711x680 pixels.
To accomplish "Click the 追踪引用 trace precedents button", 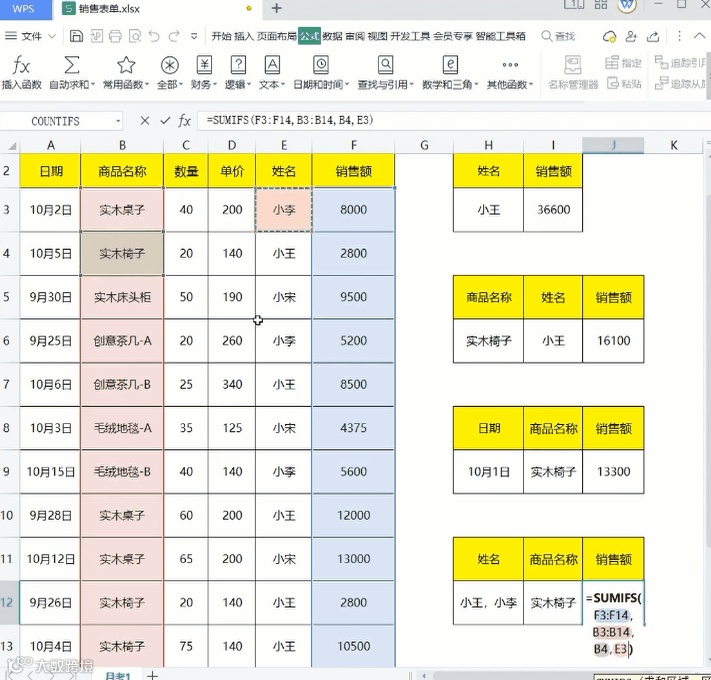I will [680, 63].
